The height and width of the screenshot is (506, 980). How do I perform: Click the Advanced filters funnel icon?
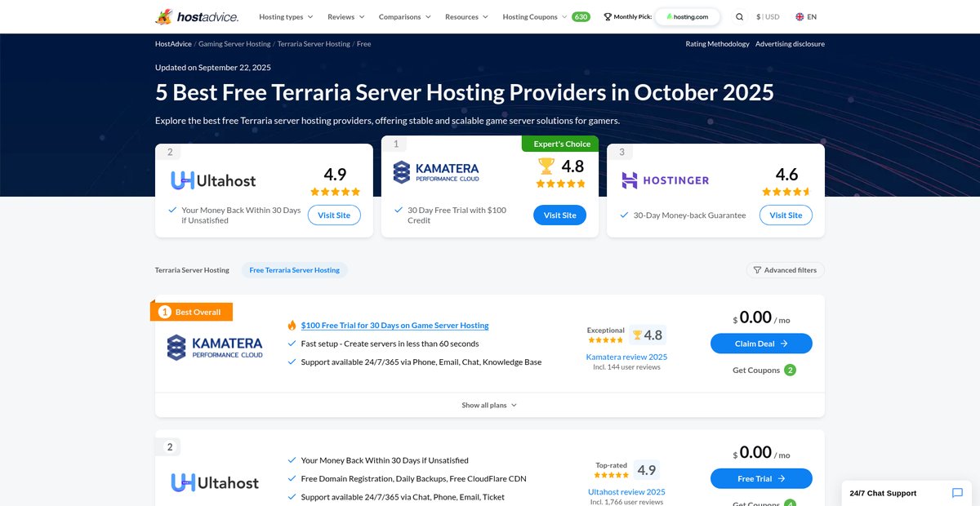click(757, 270)
